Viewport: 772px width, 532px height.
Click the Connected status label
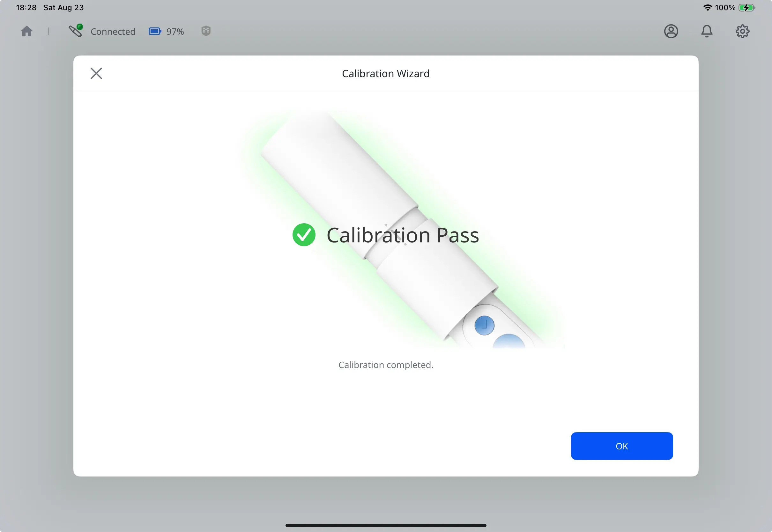point(113,31)
